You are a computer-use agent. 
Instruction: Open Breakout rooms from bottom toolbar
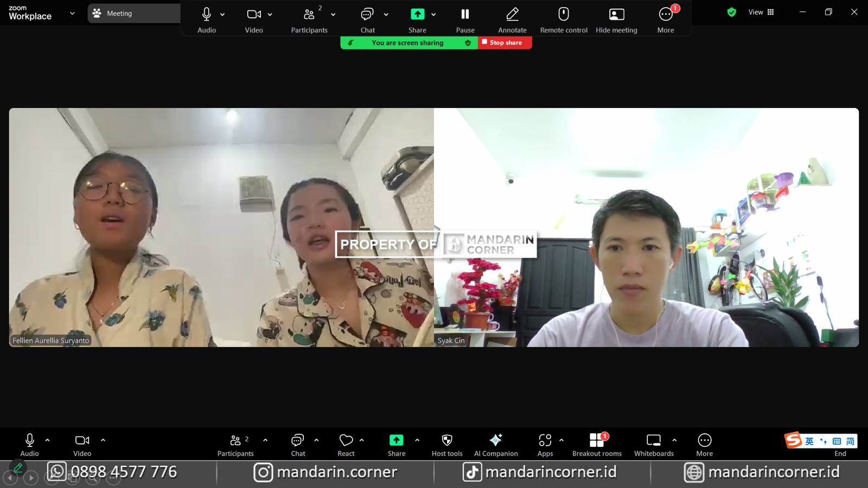point(597,440)
